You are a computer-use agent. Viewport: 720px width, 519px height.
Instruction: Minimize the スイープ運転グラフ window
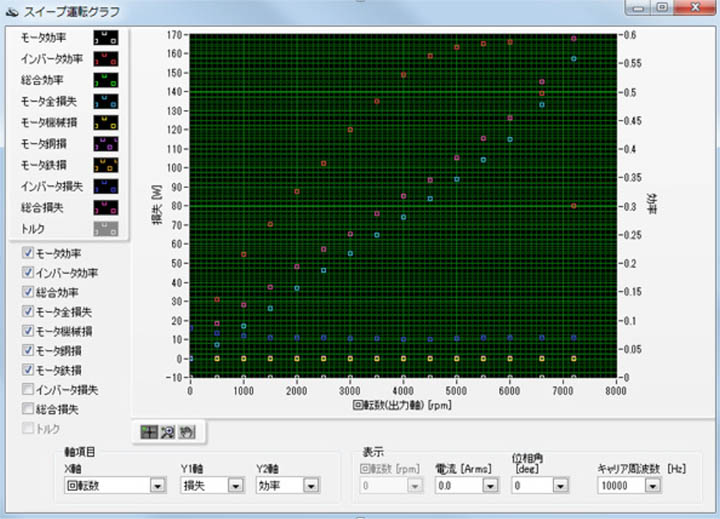click(638, 7)
